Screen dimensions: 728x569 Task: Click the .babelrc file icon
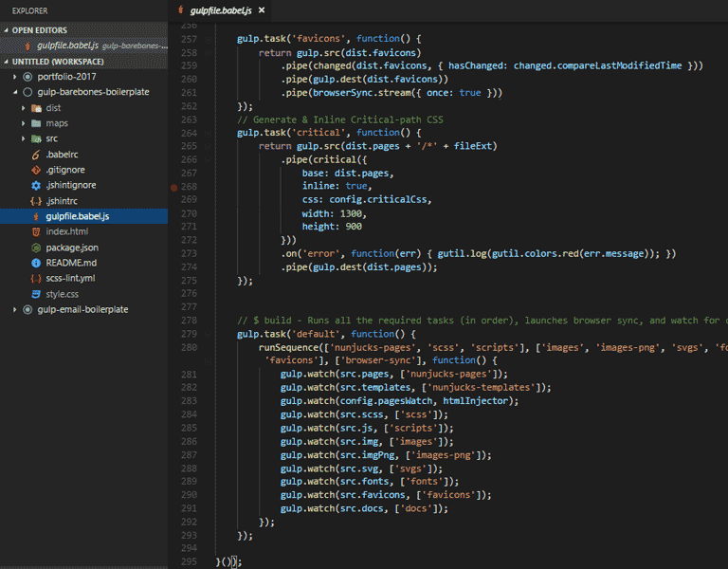(35, 154)
